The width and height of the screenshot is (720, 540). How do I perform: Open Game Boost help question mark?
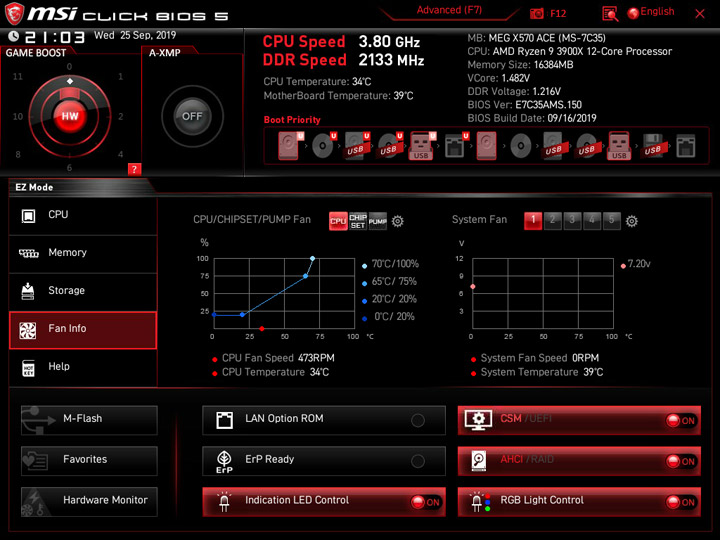[134, 169]
